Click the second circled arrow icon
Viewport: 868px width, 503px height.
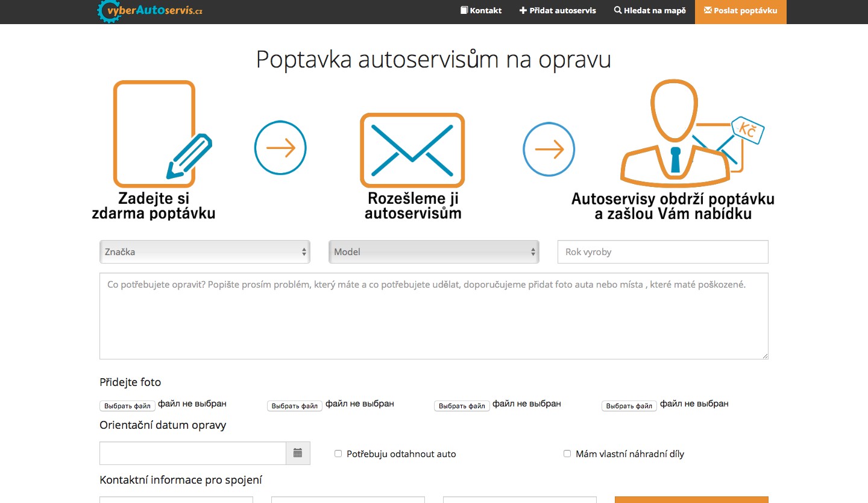coord(549,150)
